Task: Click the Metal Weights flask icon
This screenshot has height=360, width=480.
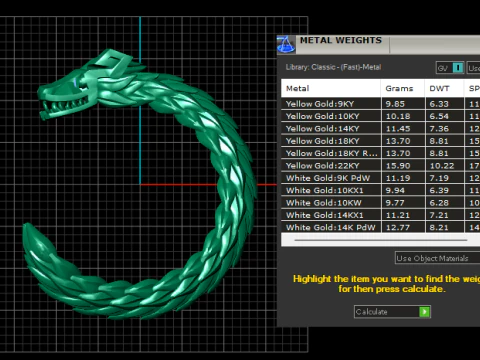Action: pos(286,44)
